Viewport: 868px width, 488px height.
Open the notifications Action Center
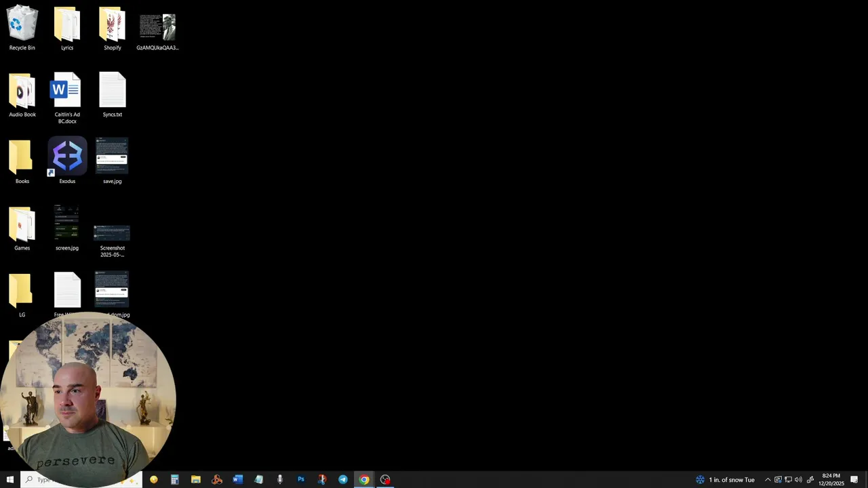pyautogui.click(x=854, y=479)
